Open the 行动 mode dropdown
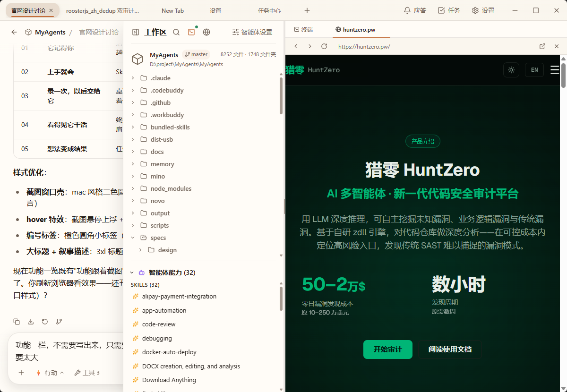Image resolution: width=567 pixels, height=392 pixels. tap(50, 373)
